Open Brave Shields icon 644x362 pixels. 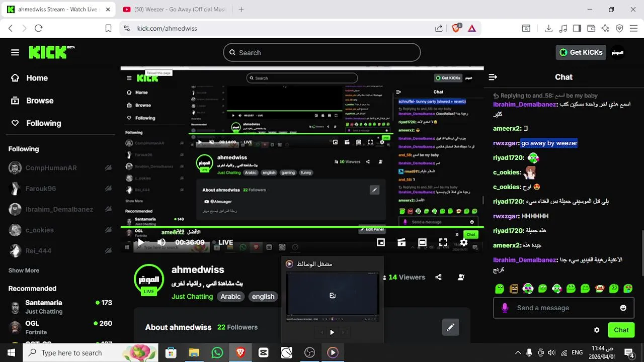456,28
